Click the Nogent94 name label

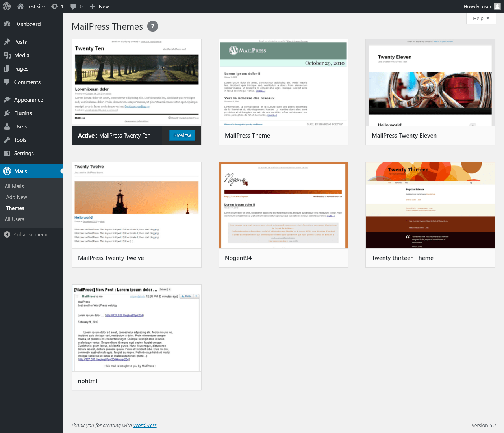(238, 258)
